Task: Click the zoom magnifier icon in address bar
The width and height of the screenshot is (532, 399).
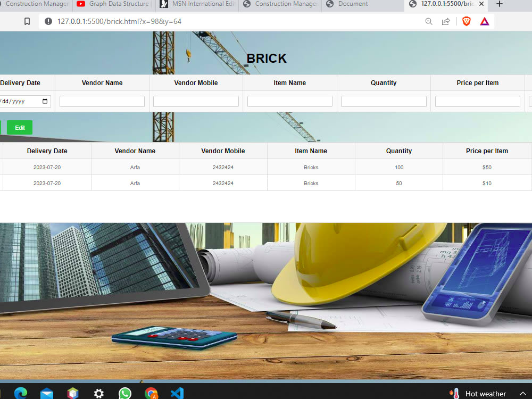Action: click(x=429, y=21)
